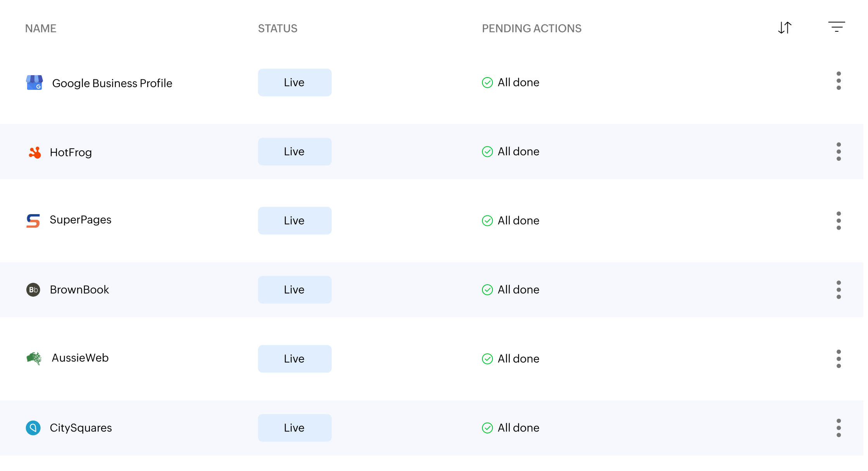Select the STATUS column header
Viewport: 868px width, 471px height.
pos(278,28)
